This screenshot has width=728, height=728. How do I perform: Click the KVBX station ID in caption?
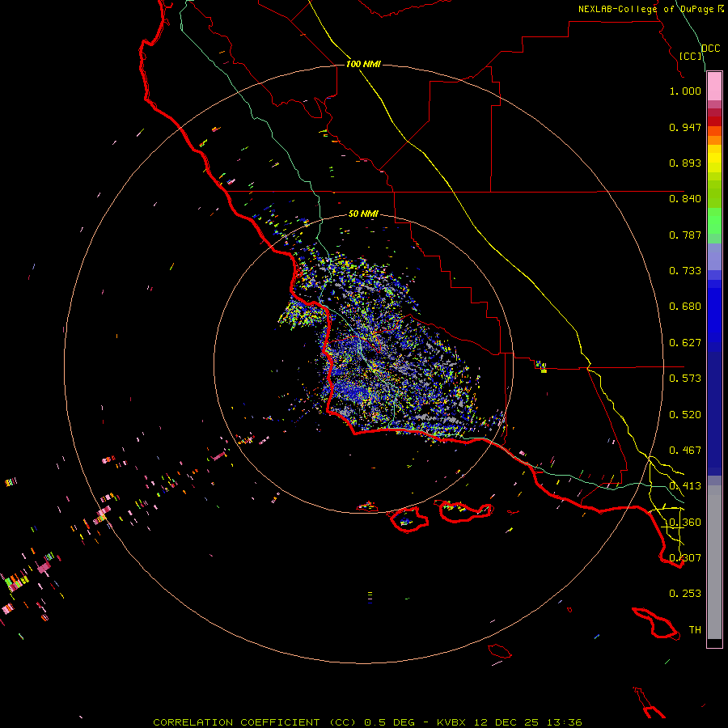(x=453, y=722)
